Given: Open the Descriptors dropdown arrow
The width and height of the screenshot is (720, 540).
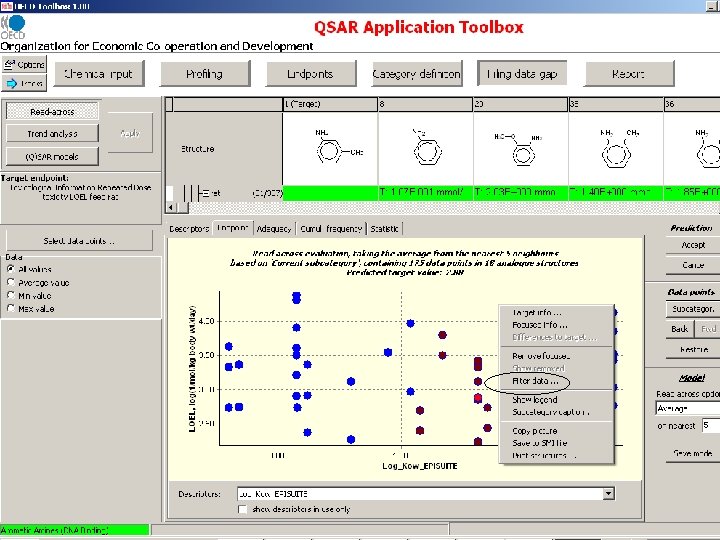Looking at the screenshot, I should coord(608,494).
